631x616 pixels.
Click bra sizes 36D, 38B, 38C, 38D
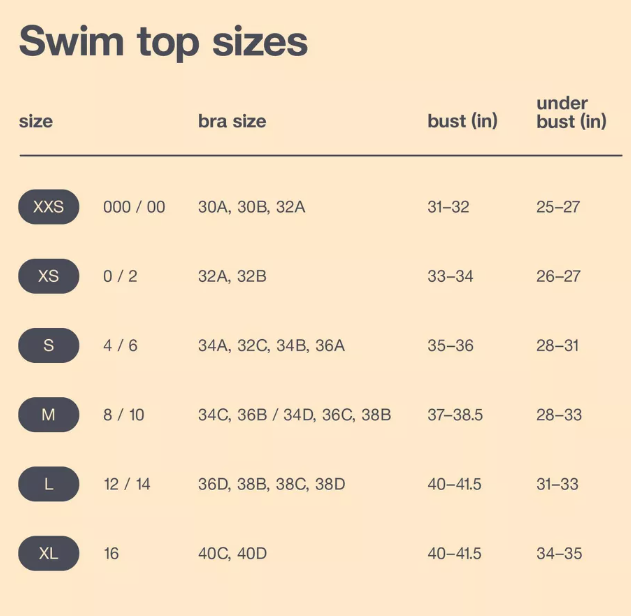pos(271,484)
